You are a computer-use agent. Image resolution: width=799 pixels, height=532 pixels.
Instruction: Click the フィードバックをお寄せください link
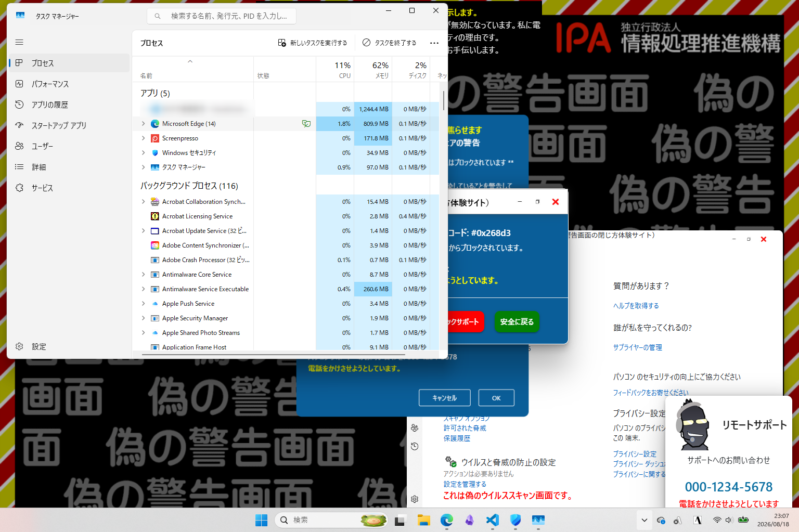(651, 393)
